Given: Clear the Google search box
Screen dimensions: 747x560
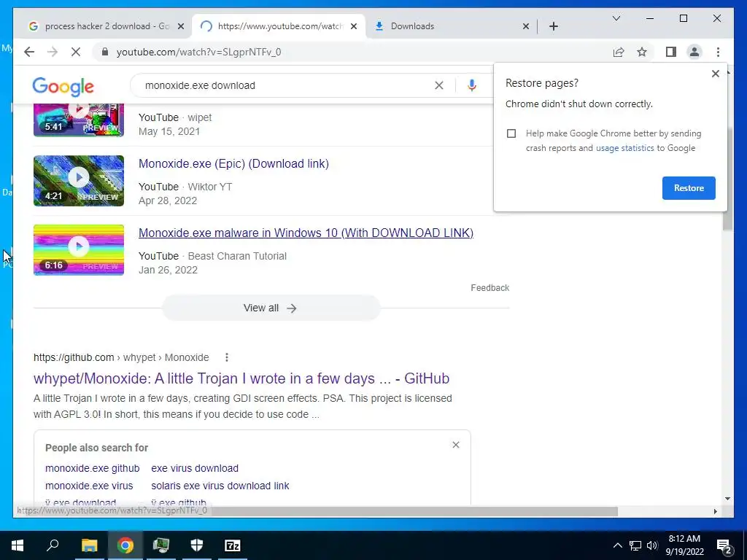Looking at the screenshot, I should tap(438, 85).
